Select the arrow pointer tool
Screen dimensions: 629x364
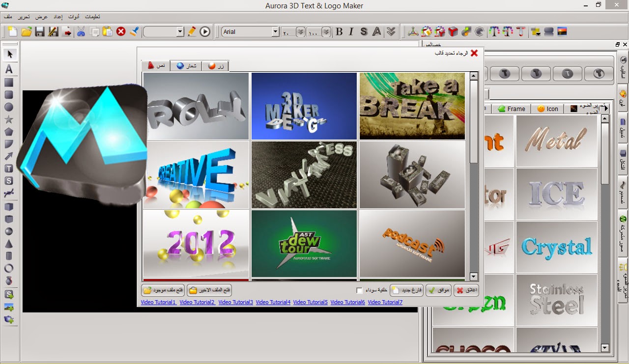tap(9, 55)
